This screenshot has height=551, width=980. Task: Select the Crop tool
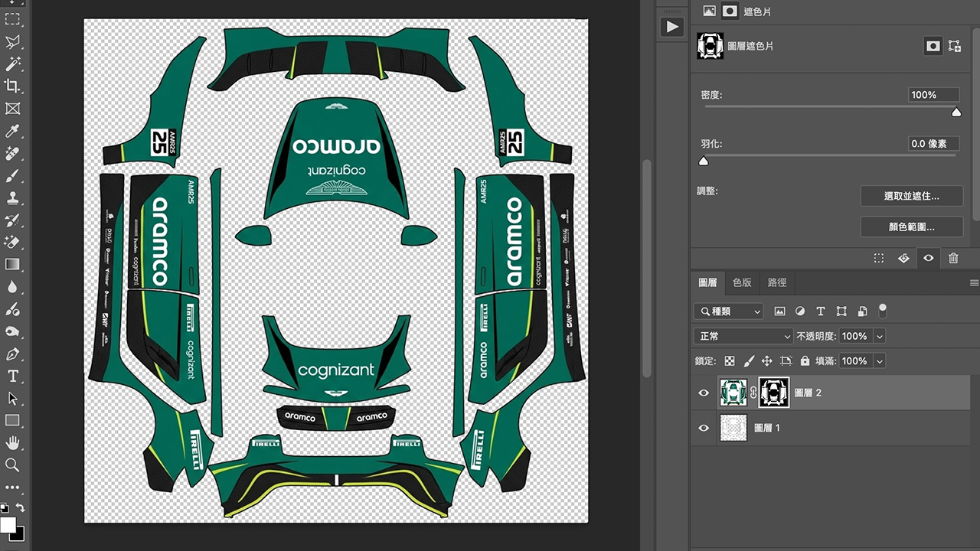[12, 86]
